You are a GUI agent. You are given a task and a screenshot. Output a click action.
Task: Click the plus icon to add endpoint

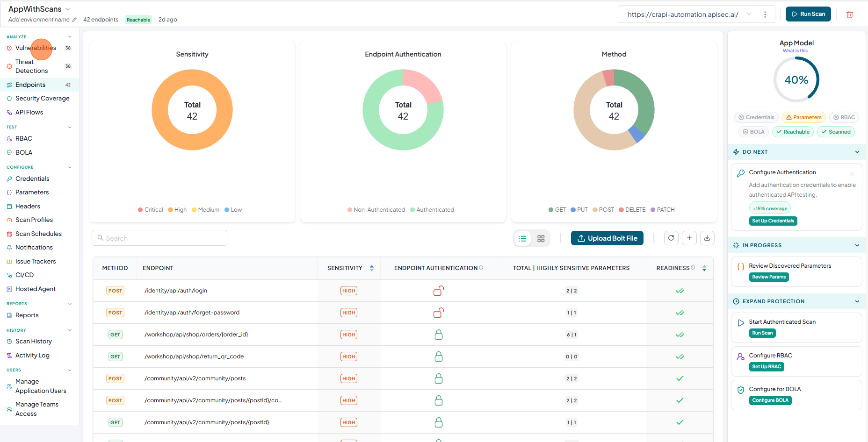tap(689, 238)
